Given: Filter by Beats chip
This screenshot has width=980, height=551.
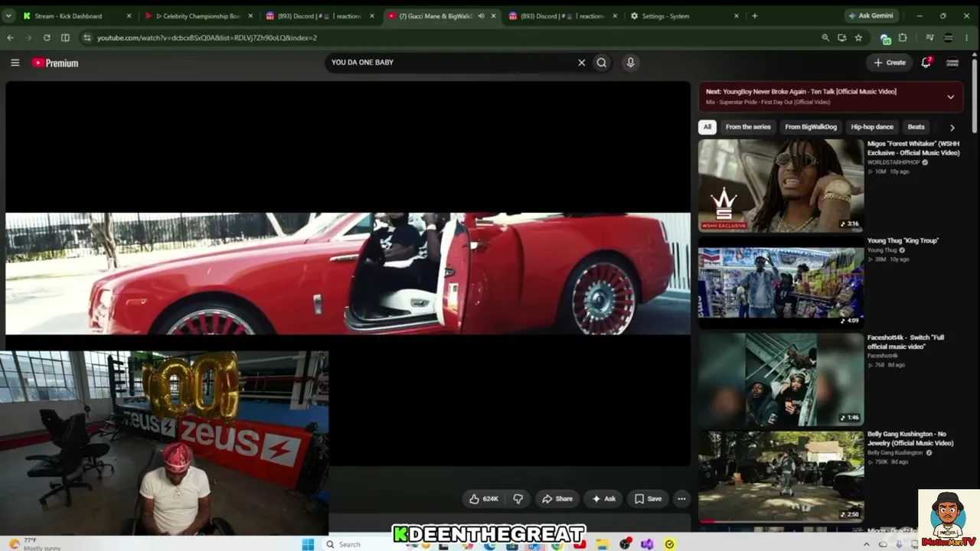Looking at the screenshot, I should [x=916, y=127].
